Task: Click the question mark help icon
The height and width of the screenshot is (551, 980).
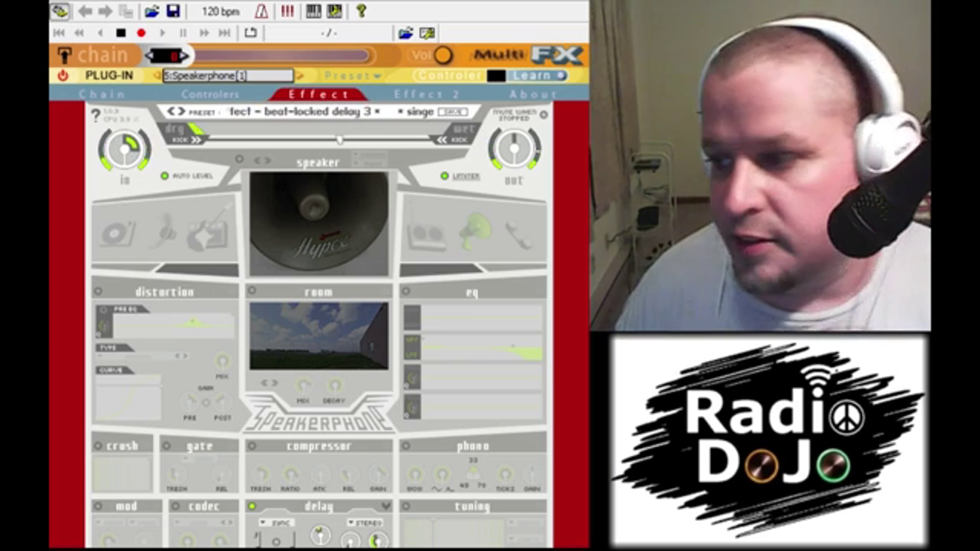Action: point(361,11)
